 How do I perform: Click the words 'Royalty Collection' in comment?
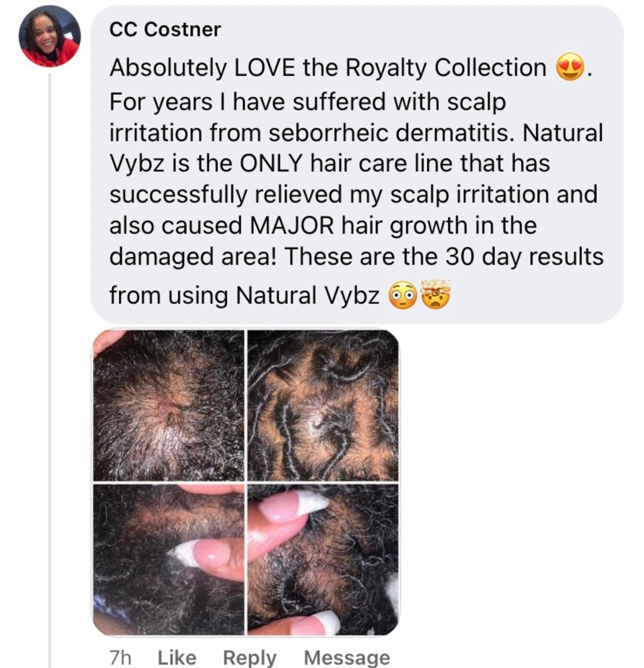click(446, 68)
